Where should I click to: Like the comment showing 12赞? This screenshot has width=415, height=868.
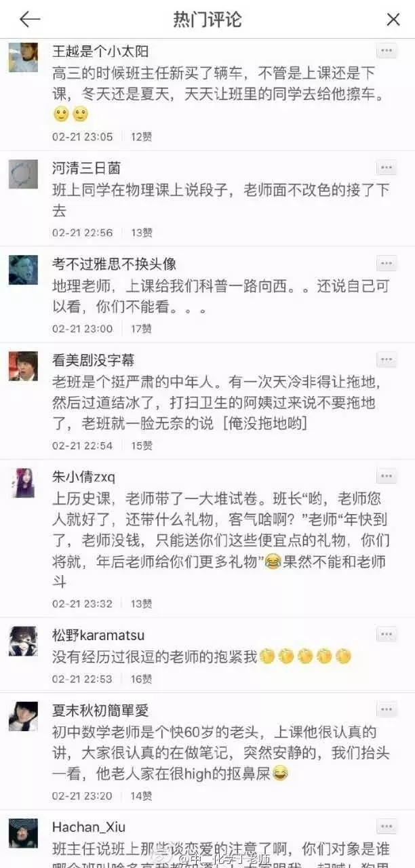[x=142, y=137]
